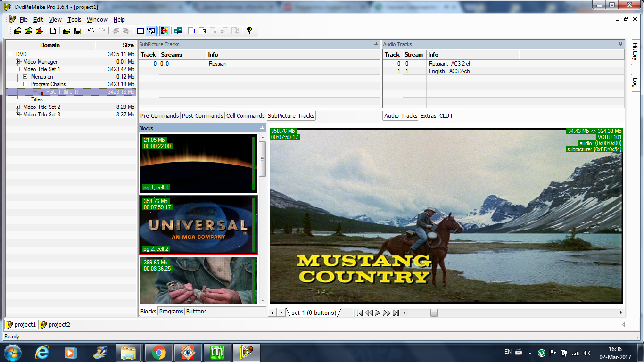Jump to the last frame in preview controls
Viewport: 644px width, 362px height.
coord(396,313)
